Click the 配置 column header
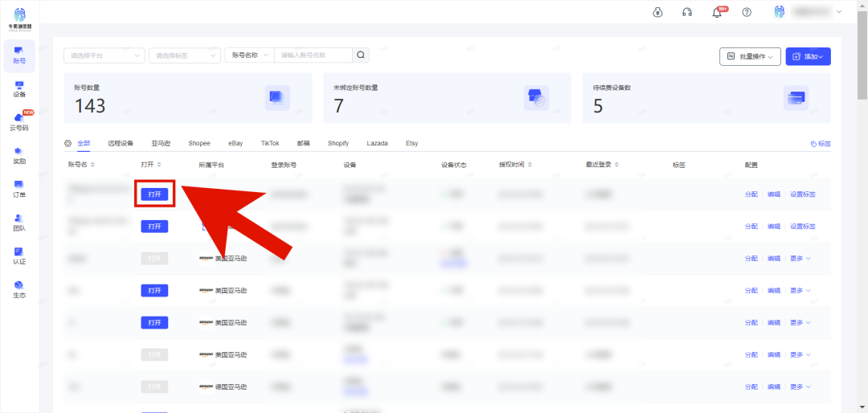This screenshot has height=413, width=868. pos(751,165)
